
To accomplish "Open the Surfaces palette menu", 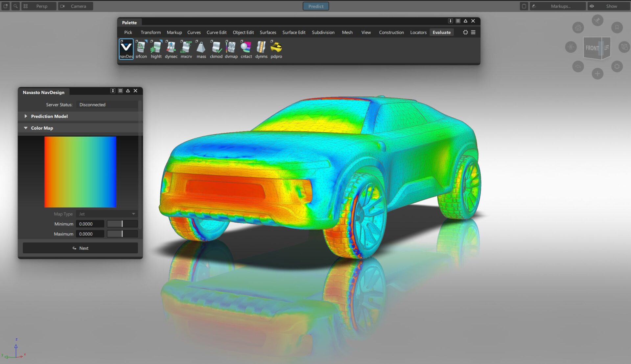I will (268, 32).
